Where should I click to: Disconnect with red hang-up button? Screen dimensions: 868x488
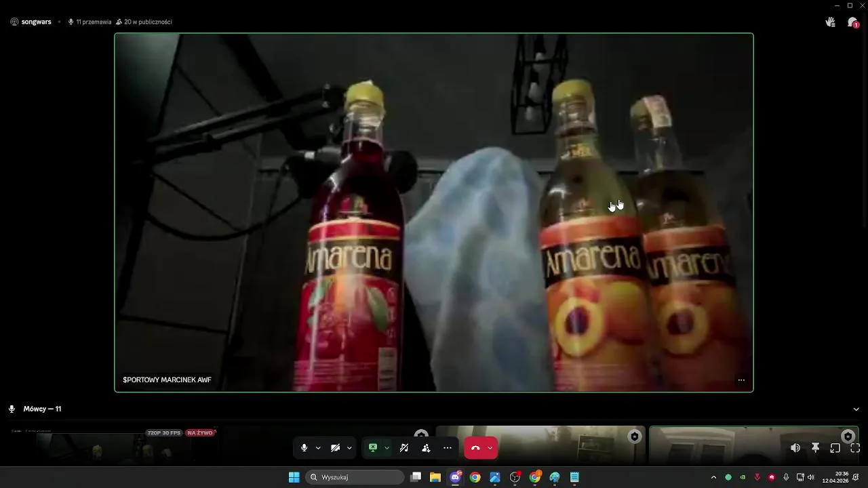point(475,448)
